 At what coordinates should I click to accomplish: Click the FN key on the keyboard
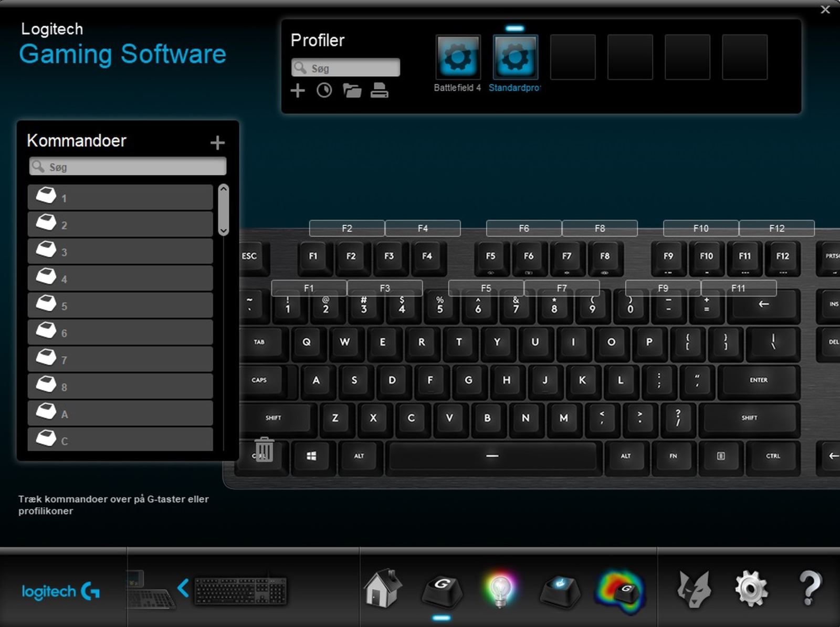pyautogui.click(x=673, y=457)
